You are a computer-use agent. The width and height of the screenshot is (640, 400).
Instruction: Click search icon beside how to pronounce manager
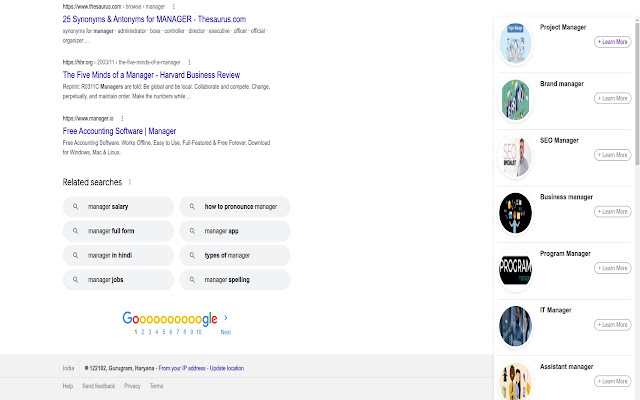click(x=192, y=207)
